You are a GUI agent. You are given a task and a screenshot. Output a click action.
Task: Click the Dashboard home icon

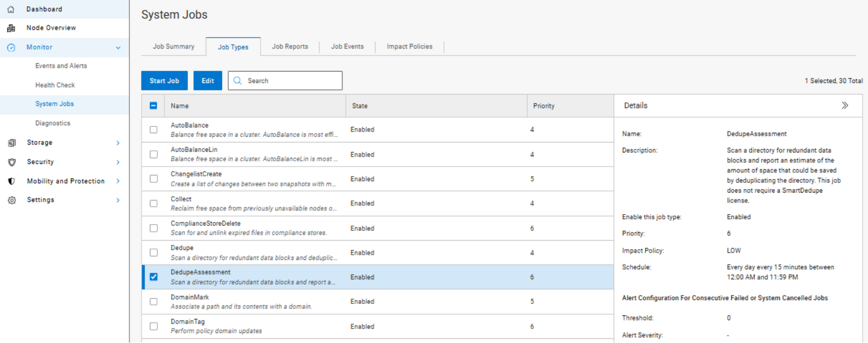(11, 9)
